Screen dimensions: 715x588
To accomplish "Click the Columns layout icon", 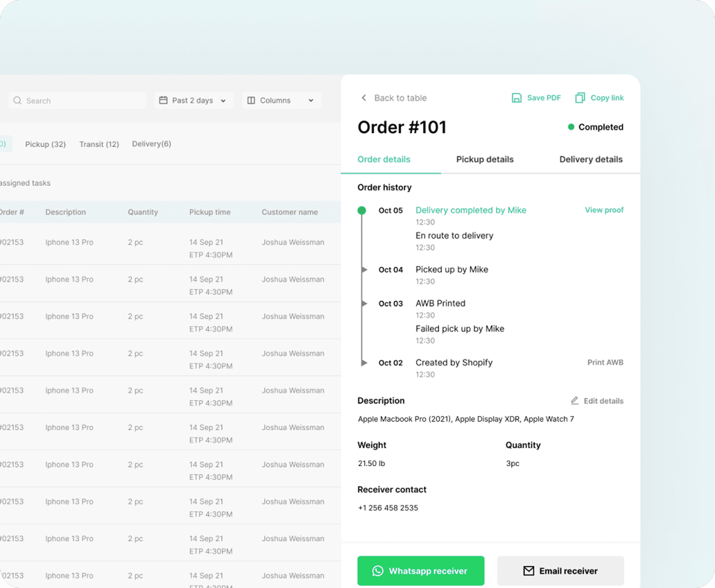I will pos(251,100).
